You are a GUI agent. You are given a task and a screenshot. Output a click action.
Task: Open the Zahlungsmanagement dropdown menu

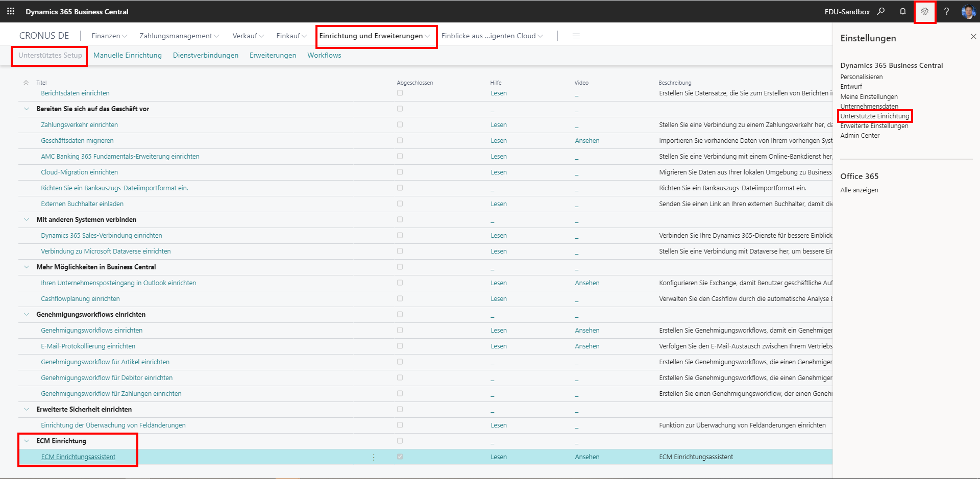(x=179, y=36)
